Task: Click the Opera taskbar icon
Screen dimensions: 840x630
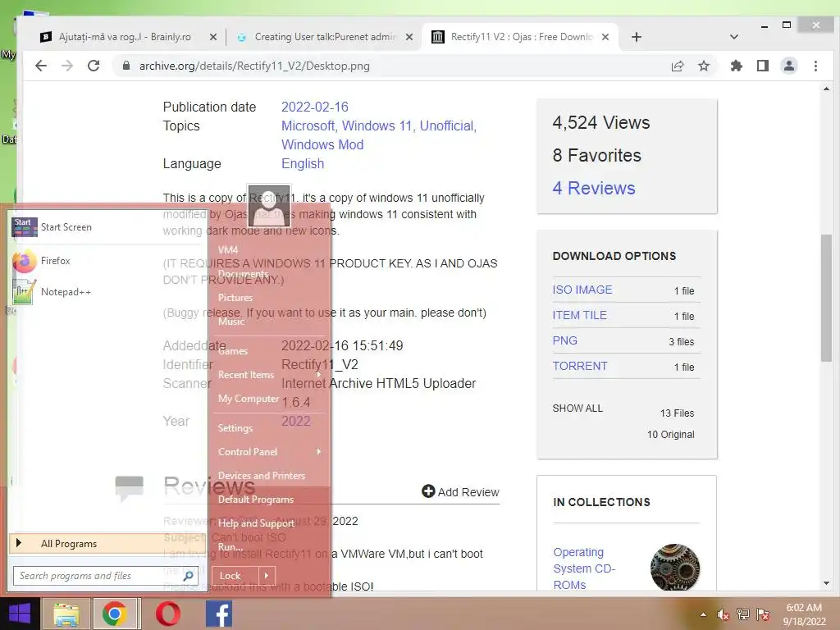Action: coord(167,614)
